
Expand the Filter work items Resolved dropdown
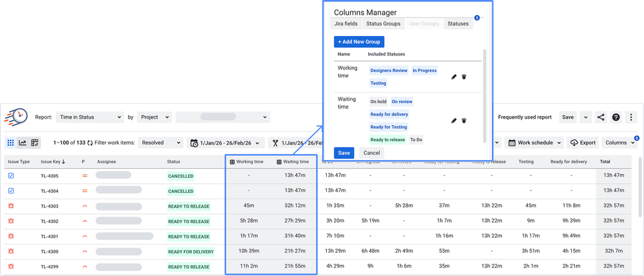[160, 143]
